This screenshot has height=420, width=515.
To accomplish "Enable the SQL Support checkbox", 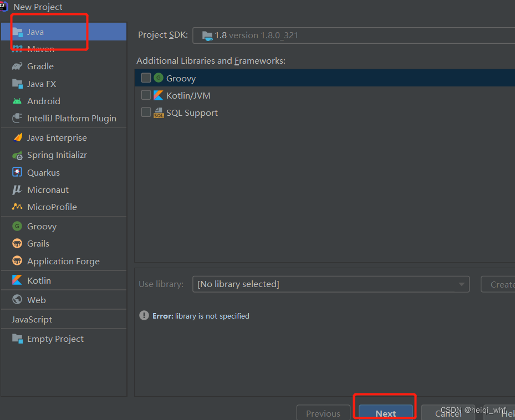I will point(146,112).
